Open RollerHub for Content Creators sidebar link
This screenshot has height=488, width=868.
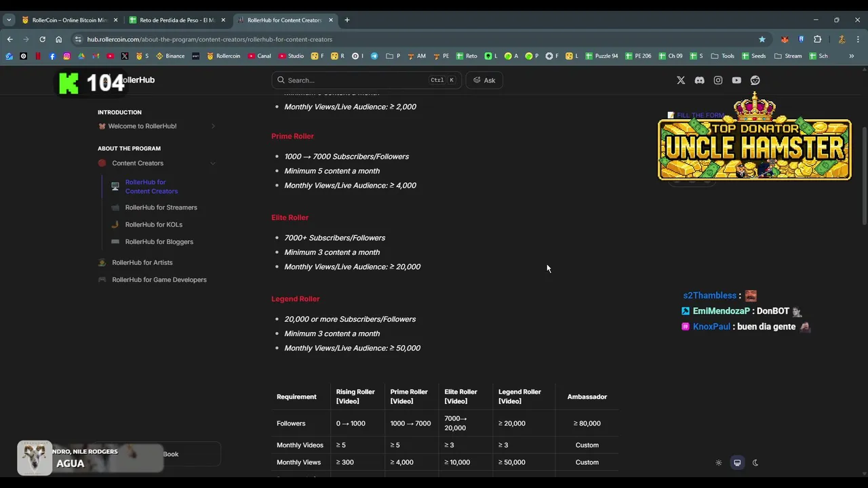click(x=151, y=186)
